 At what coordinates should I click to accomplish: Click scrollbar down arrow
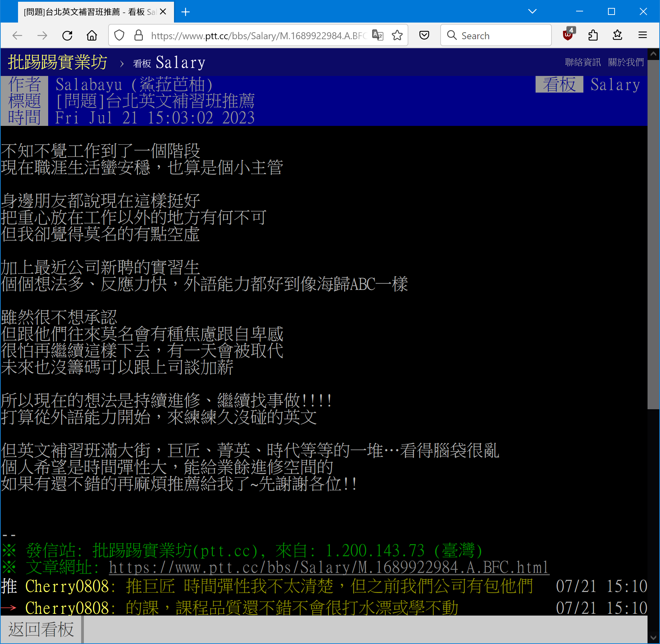click(653, 638)
